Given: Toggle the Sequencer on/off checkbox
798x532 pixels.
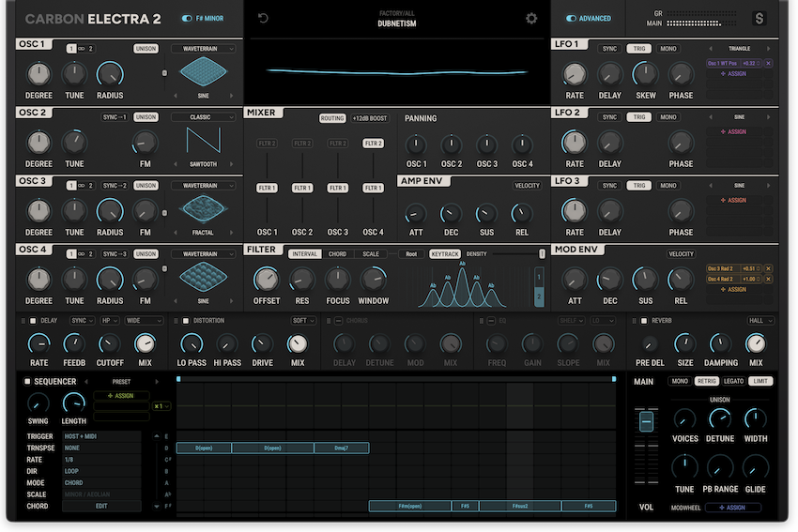Looking at the screenshot, I should pyautogui.click(x=27, y=382).
